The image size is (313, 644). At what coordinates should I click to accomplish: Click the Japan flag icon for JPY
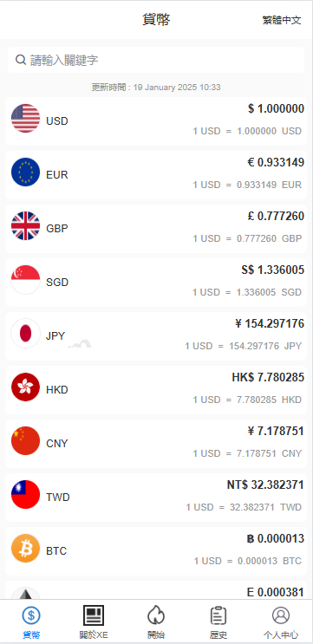click(25, 334)
